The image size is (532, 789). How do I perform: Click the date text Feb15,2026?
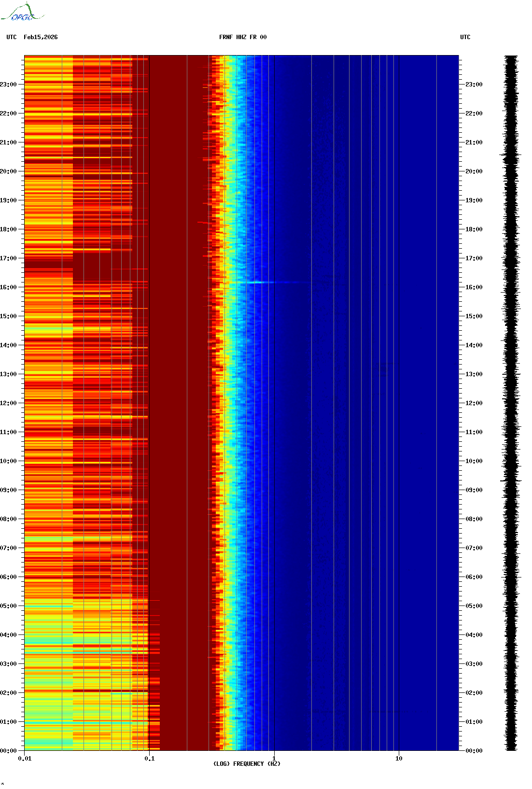(x=41, y=37)
